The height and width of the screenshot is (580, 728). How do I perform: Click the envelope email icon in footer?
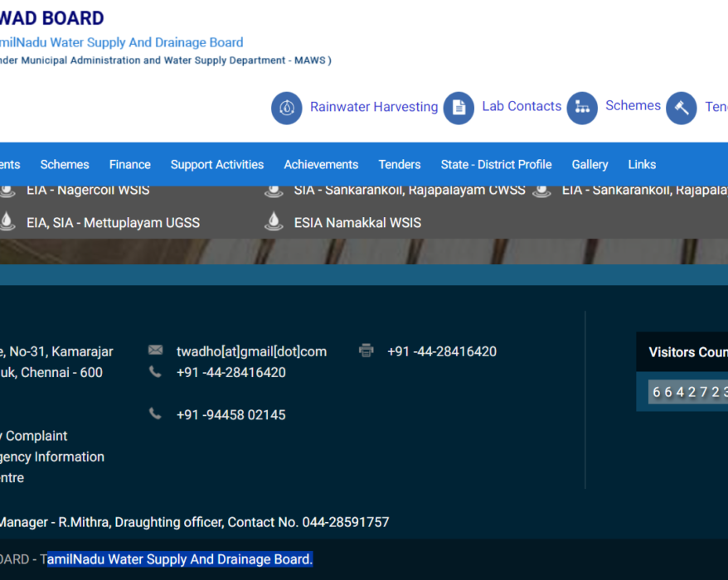pyautogui.click(x=156, y=350)
